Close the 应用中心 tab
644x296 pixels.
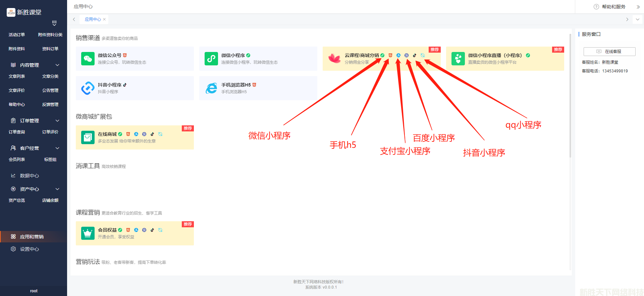[x=104, y=19]
